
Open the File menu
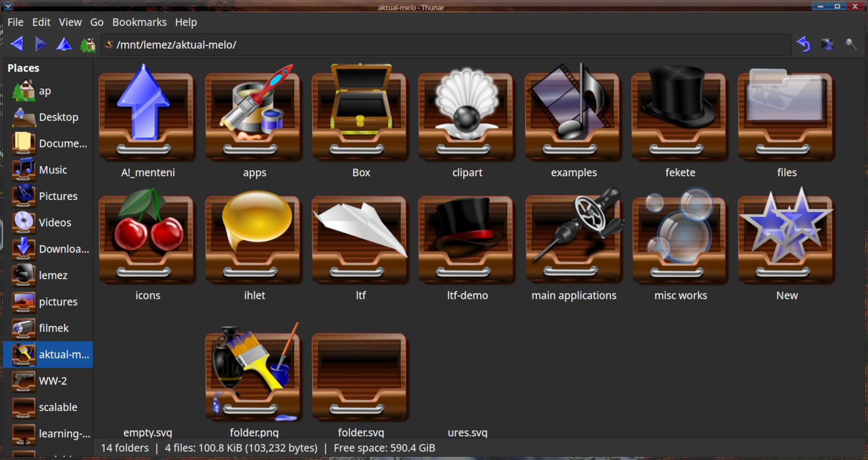[15, 22]
